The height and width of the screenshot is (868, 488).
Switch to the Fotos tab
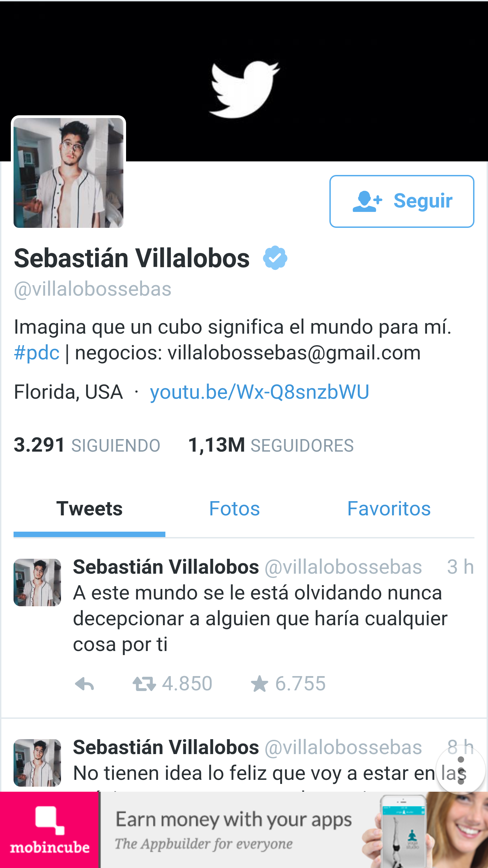click(235, 509)
